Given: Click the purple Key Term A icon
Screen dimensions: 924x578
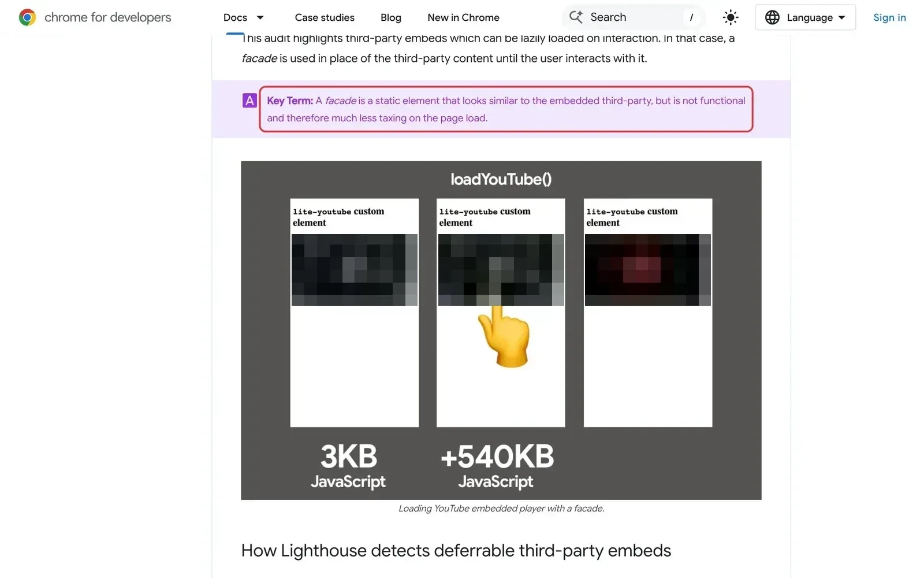Looking at the screenshot, I should (249, 101).
